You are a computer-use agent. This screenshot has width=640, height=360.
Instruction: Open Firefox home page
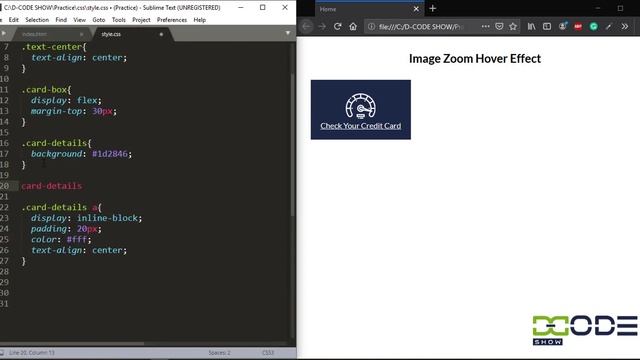353,27
